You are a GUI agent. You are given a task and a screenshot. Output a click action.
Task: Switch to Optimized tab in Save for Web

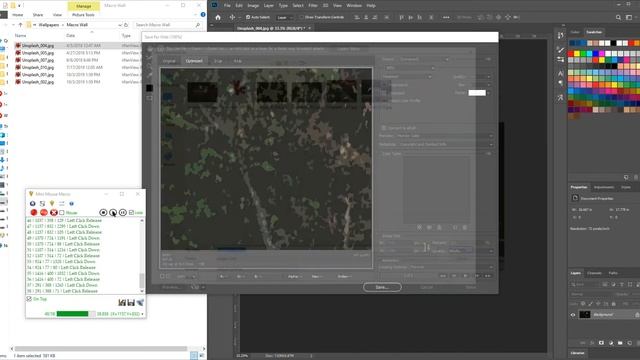click(194, 61)
